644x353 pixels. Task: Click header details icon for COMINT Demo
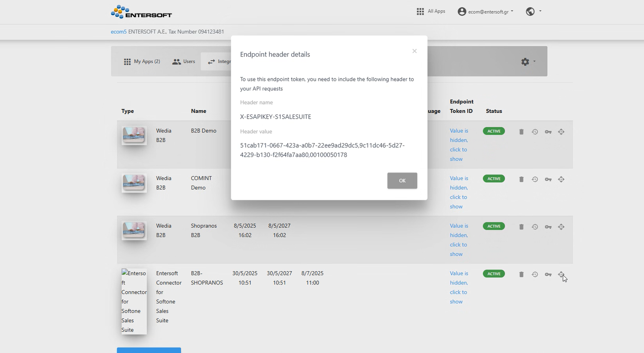561,179
